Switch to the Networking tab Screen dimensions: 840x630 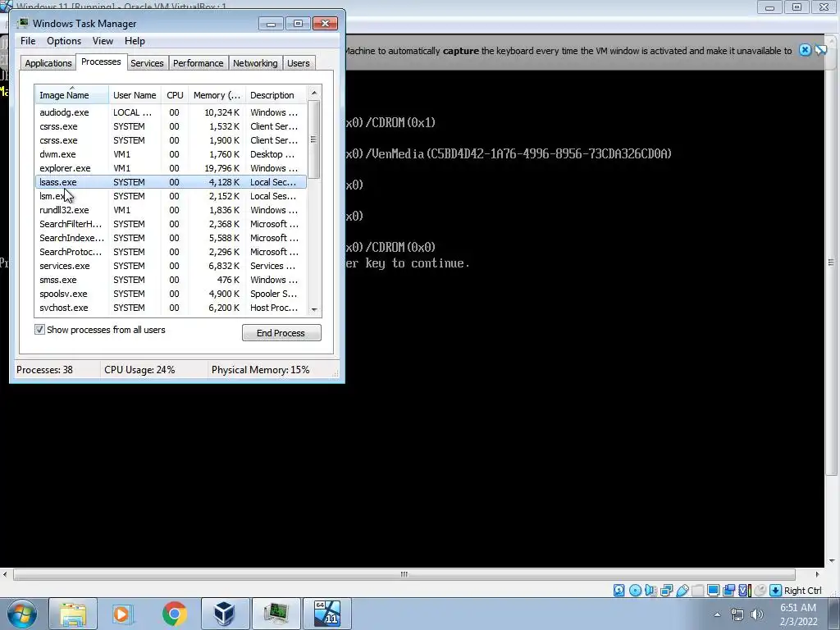pos(255,63)
